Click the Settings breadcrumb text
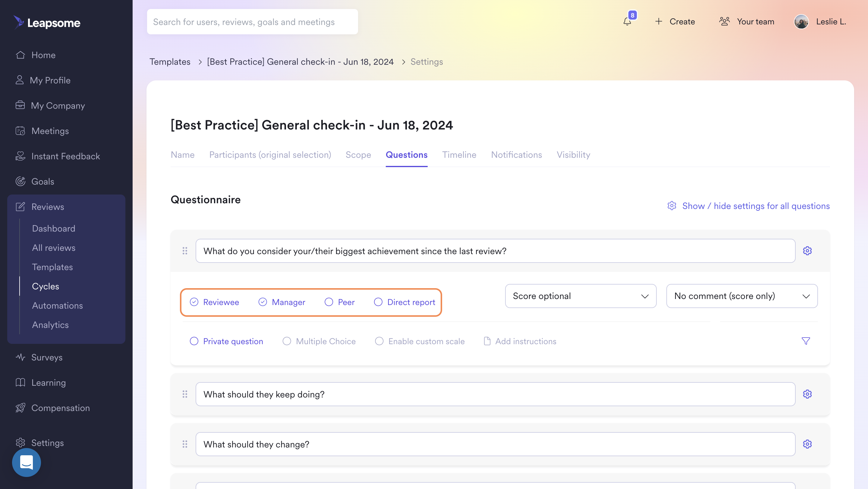868x489 pixels. (x=426, y=62)
